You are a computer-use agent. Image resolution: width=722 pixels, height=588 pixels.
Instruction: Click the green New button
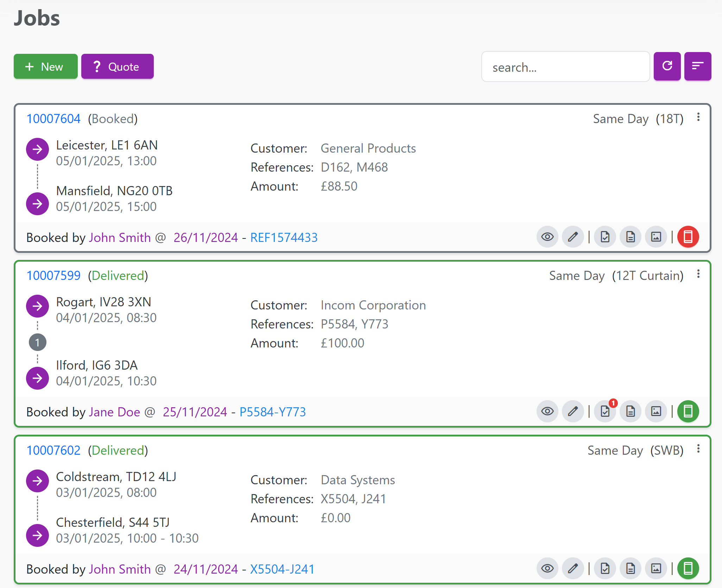click(x=45, y=66)
